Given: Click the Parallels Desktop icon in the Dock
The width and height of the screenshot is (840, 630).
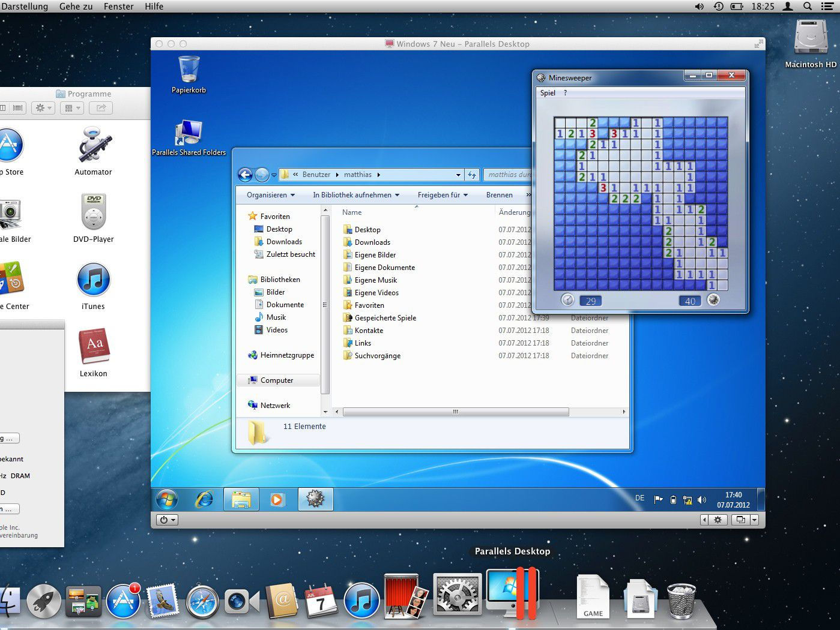Looking at the screenshot, I should click(x=512, y=593).
